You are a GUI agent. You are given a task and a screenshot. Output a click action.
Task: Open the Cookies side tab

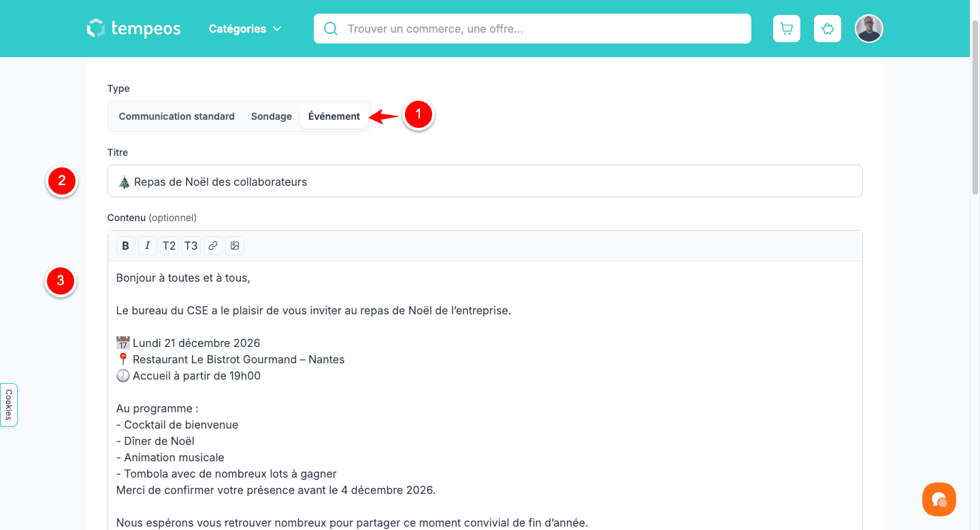coord(9,405)
